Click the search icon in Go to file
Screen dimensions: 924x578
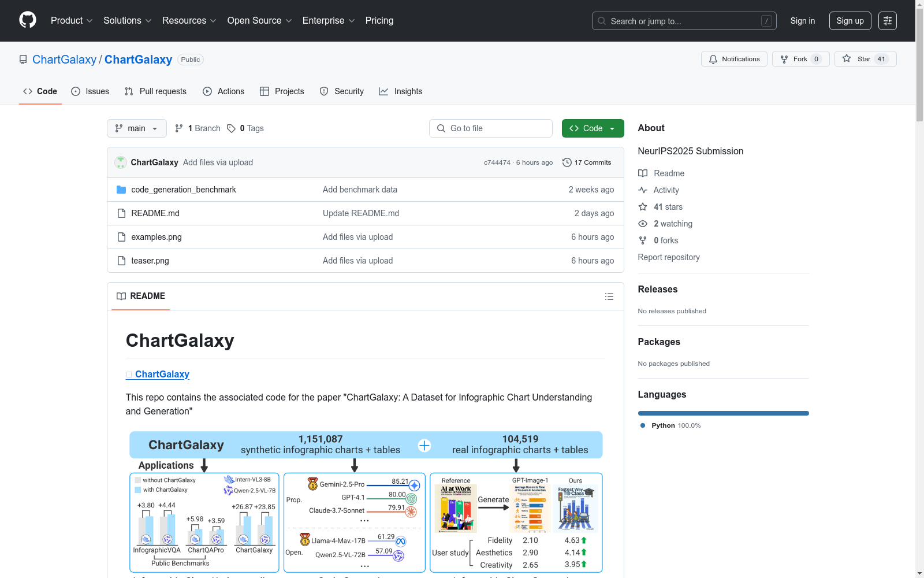pyautogui.click(x=441, y=128)
